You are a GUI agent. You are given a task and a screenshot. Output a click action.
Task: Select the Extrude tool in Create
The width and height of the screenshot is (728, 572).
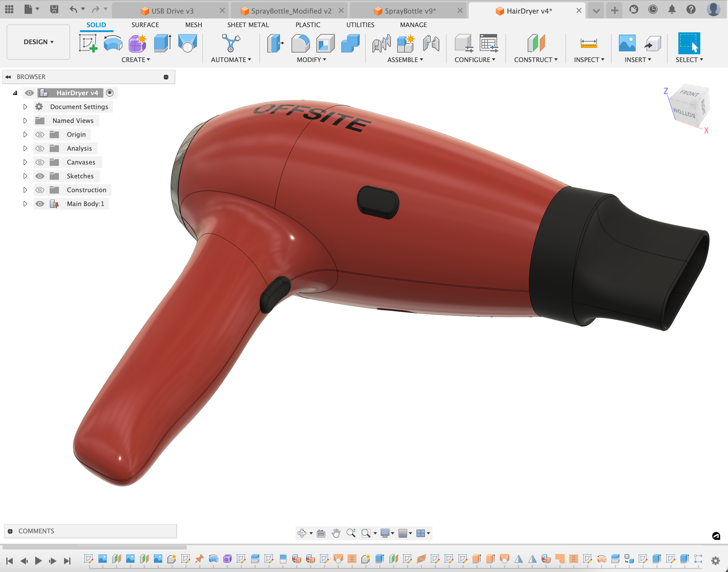(x=163, y=43)
